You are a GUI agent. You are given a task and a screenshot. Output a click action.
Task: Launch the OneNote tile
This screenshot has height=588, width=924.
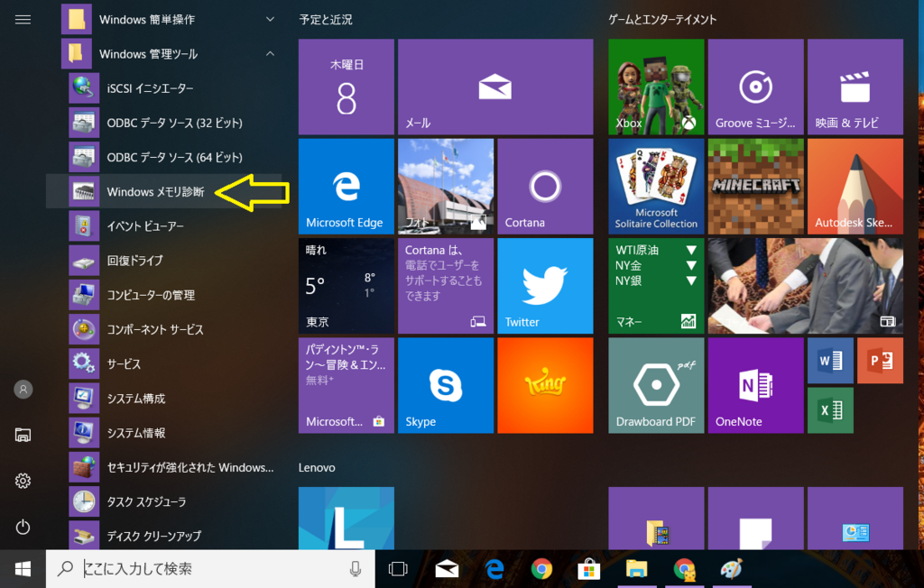tap(755, 385)
